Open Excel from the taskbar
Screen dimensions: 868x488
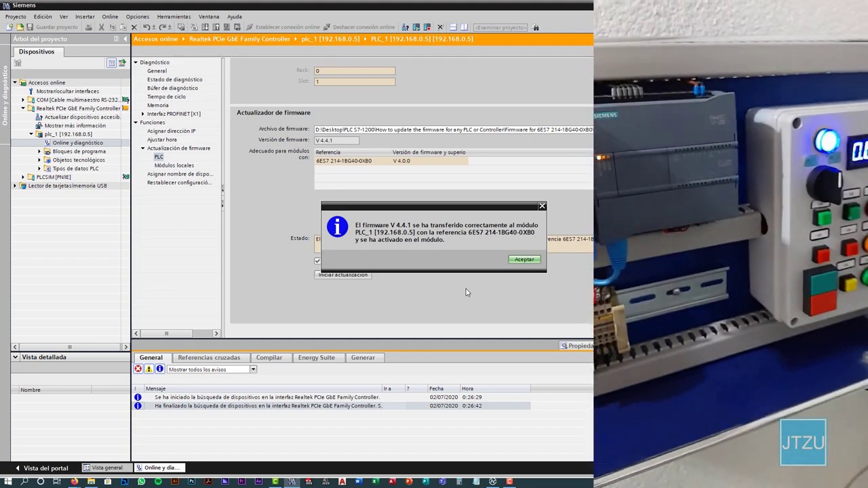click(x=375, y=482)
